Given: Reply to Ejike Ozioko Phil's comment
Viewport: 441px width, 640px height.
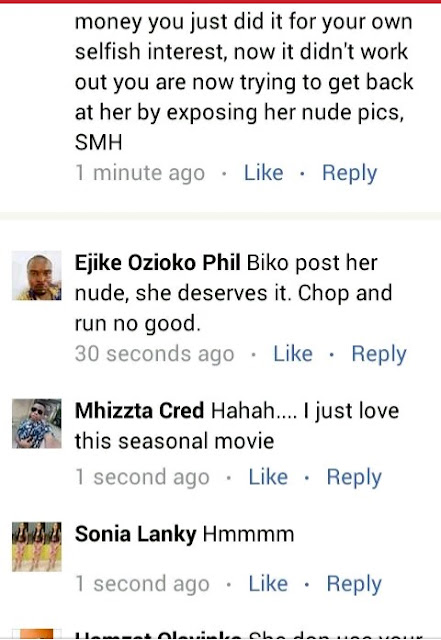Looking at the screenshot, I should tap(379, 355).
